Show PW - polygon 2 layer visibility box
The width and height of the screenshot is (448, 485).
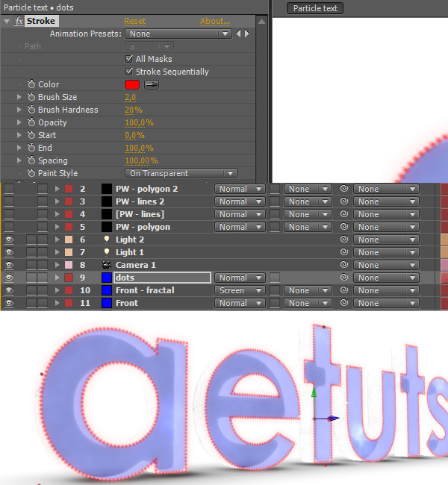[9, 189]
